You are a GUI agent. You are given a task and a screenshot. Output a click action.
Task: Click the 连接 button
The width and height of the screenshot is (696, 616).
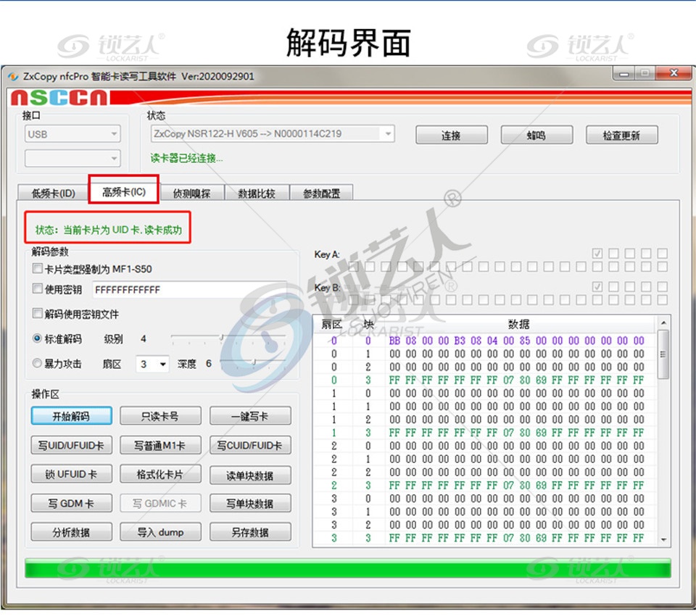[452, 135]
